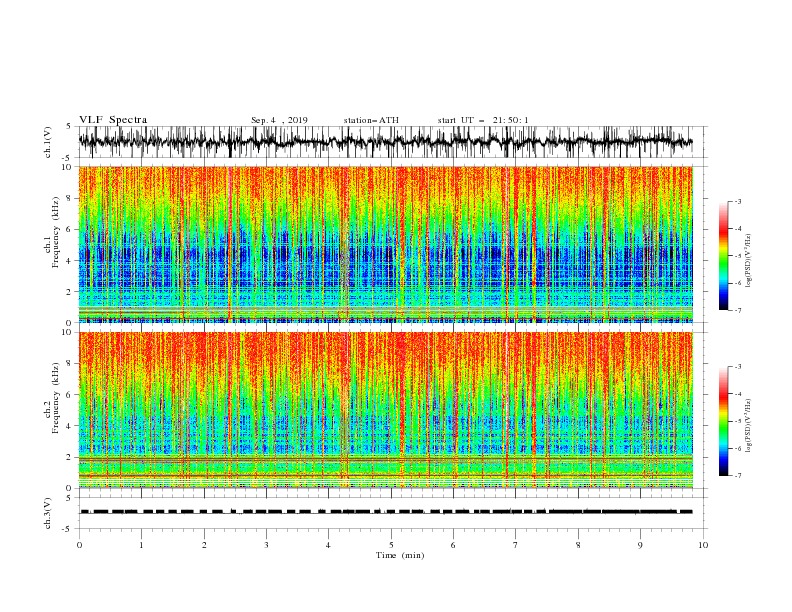Viewport: 792px width, 612px height.
Task: Click the ch.2 spectrogram color bar
Action: 723,421
